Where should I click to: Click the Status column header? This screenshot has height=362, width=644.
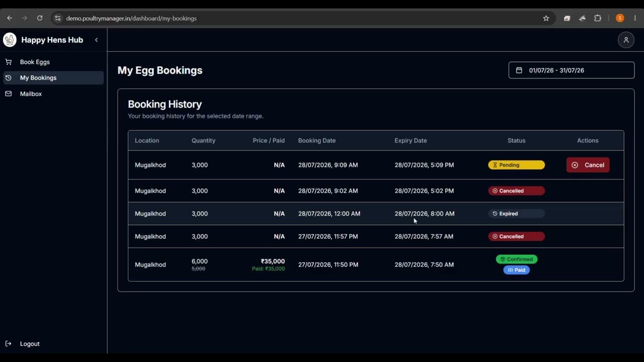click(516, 141)
